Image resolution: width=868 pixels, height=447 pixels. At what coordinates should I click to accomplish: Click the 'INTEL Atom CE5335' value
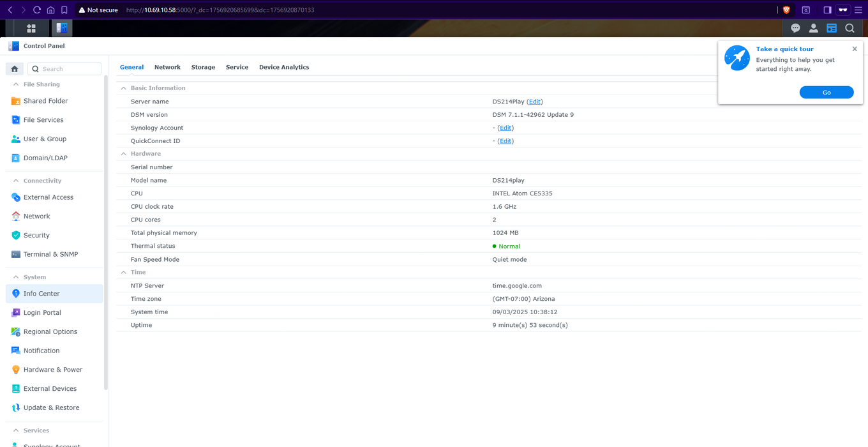(522, 193)
